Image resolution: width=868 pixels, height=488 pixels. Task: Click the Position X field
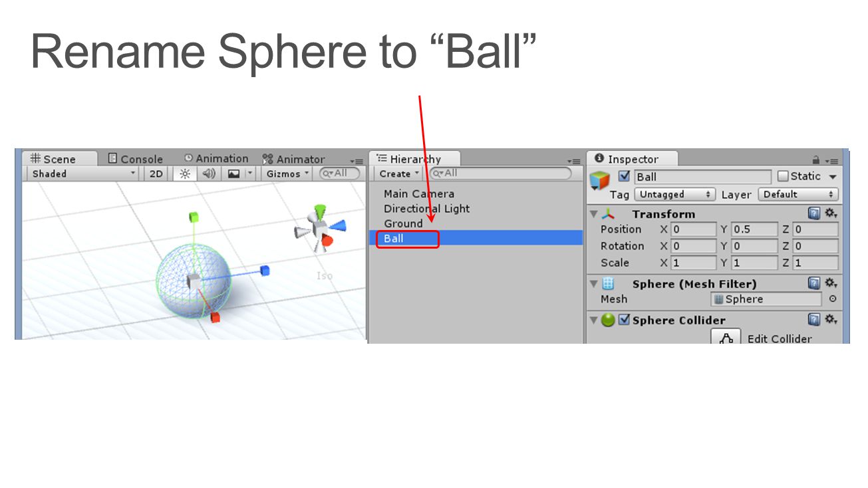click(694, 229)
